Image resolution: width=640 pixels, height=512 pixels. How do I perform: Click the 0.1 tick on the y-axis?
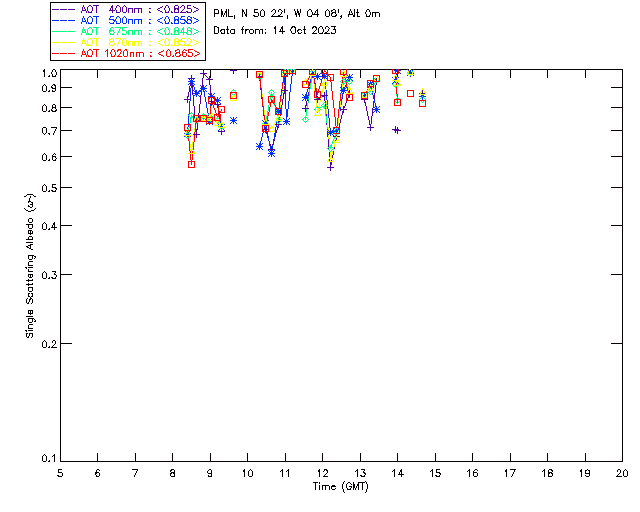(x=46, y=459)
